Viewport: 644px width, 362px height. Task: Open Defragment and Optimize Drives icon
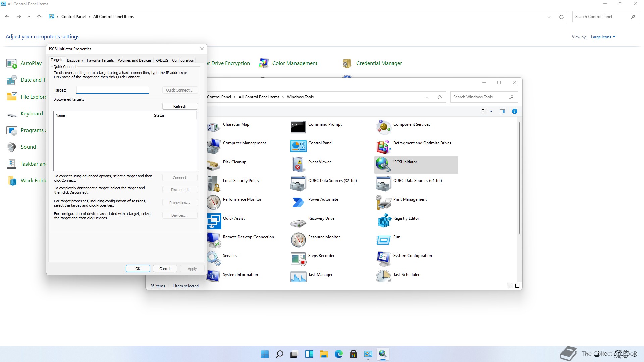tap(383, 146)
